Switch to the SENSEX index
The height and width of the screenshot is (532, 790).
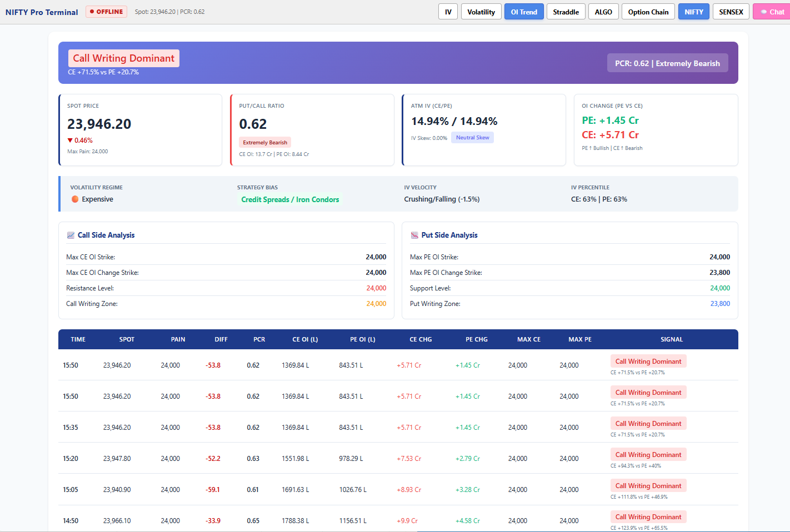[x=731, y=12]
